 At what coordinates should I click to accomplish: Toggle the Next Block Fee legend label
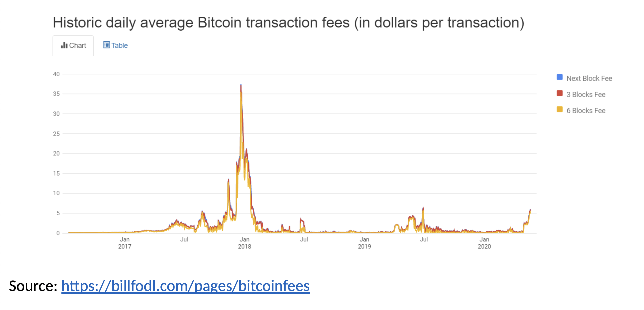coord(589,78)
